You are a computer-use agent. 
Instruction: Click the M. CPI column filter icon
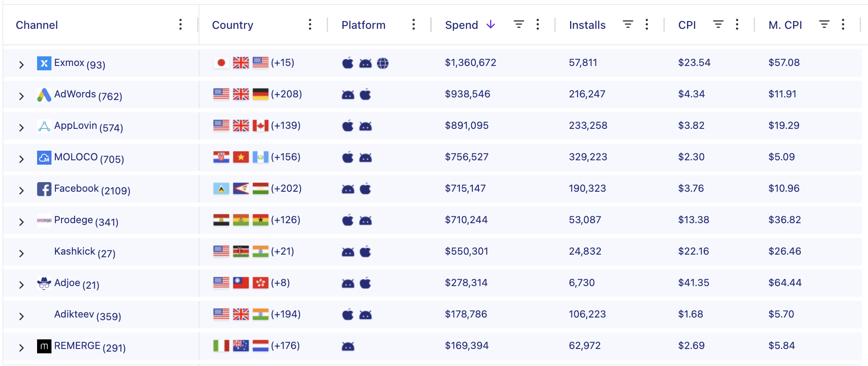click(824, 24)
